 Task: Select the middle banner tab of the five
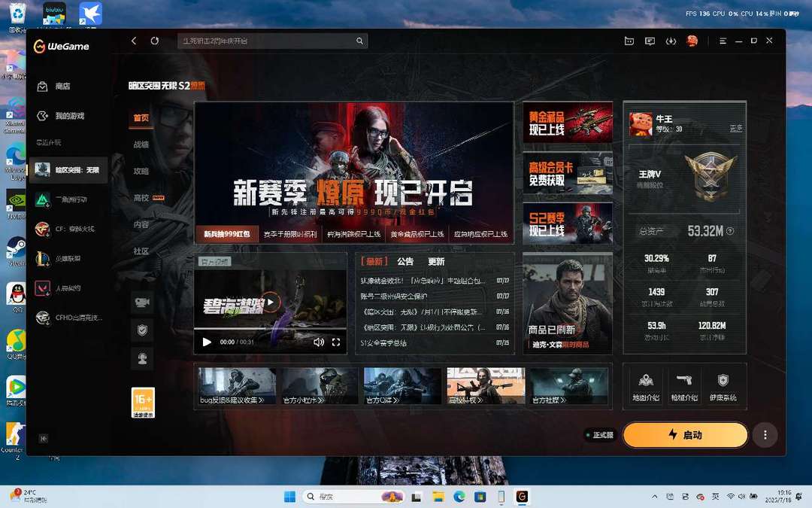[353, 234]
